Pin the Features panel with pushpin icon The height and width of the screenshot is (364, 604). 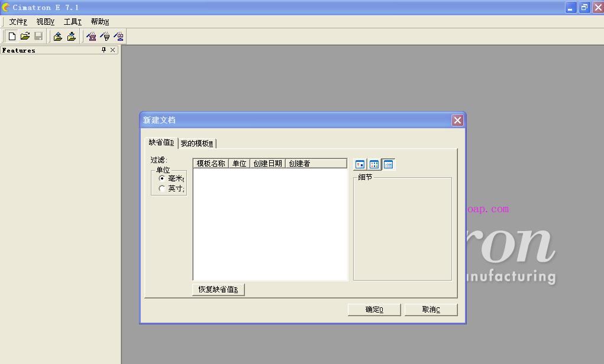pos(104,50)
